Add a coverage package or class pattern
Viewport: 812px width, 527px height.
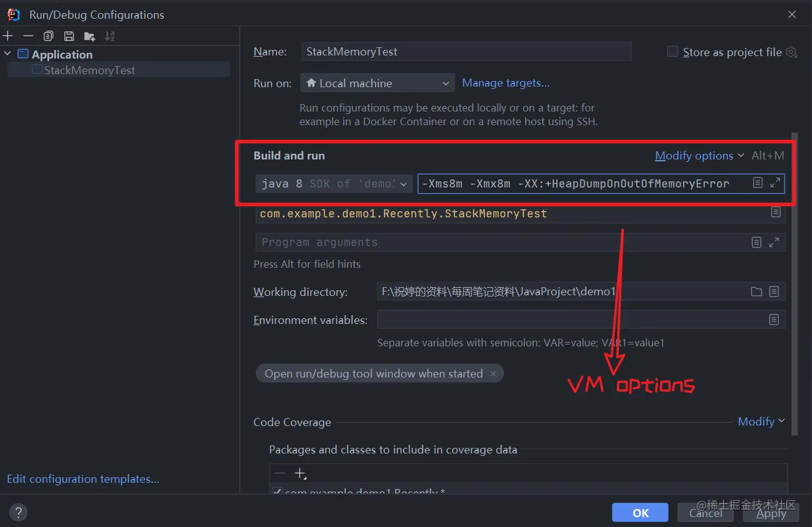click(x=300, y=473)
